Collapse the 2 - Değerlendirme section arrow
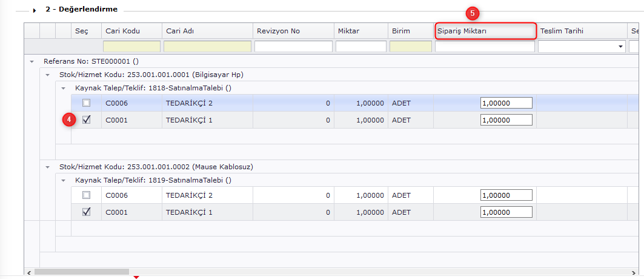The height and width of the screenshot is (279, 644). (x=36, y=10)
